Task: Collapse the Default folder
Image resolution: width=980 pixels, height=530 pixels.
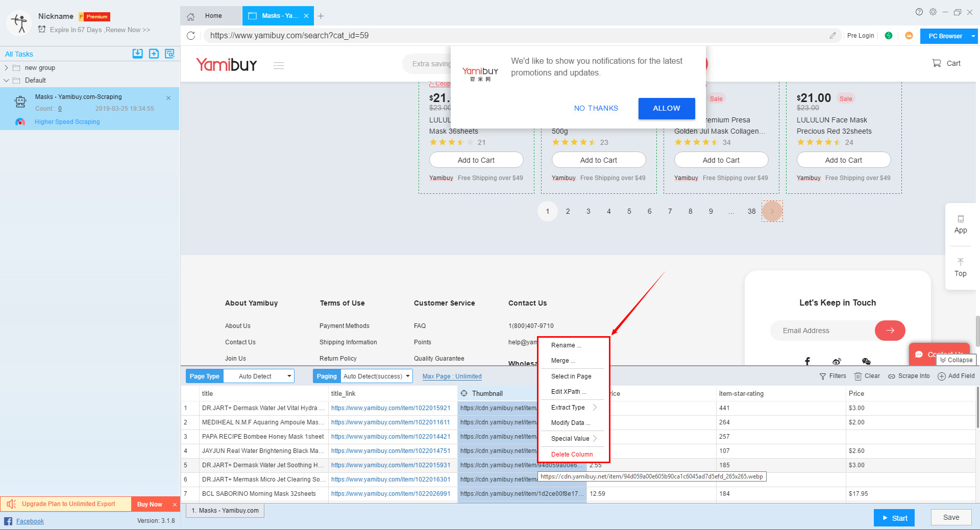Action: 6,81
